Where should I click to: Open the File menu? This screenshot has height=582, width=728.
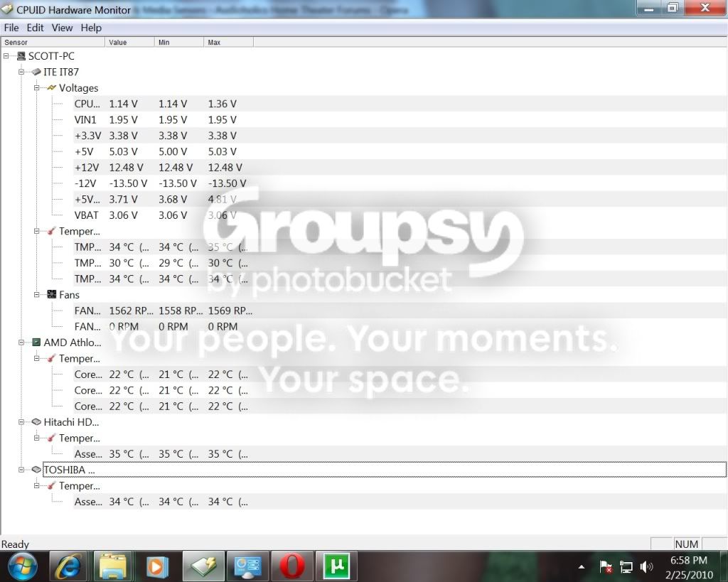pyautogui.click(x=11, y=28)
